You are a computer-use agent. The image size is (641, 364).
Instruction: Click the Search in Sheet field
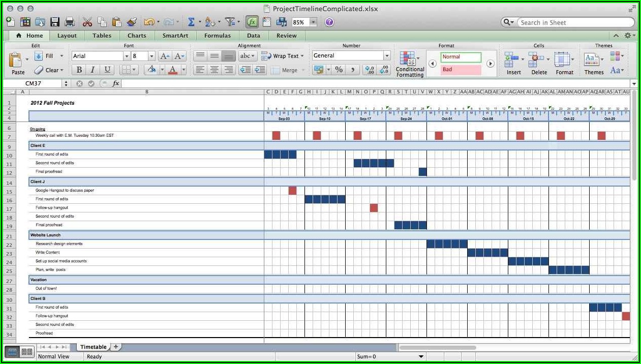[574, 22]
